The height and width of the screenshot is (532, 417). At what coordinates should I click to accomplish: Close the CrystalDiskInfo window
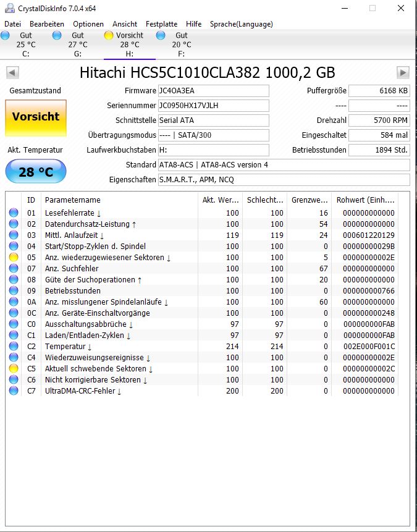401,8
